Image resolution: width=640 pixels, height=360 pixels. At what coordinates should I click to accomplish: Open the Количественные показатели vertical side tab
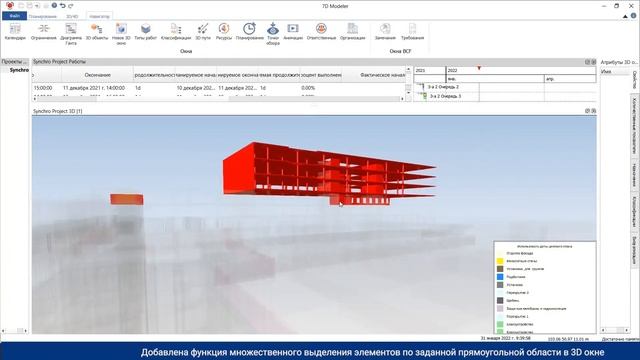(635, 125)
